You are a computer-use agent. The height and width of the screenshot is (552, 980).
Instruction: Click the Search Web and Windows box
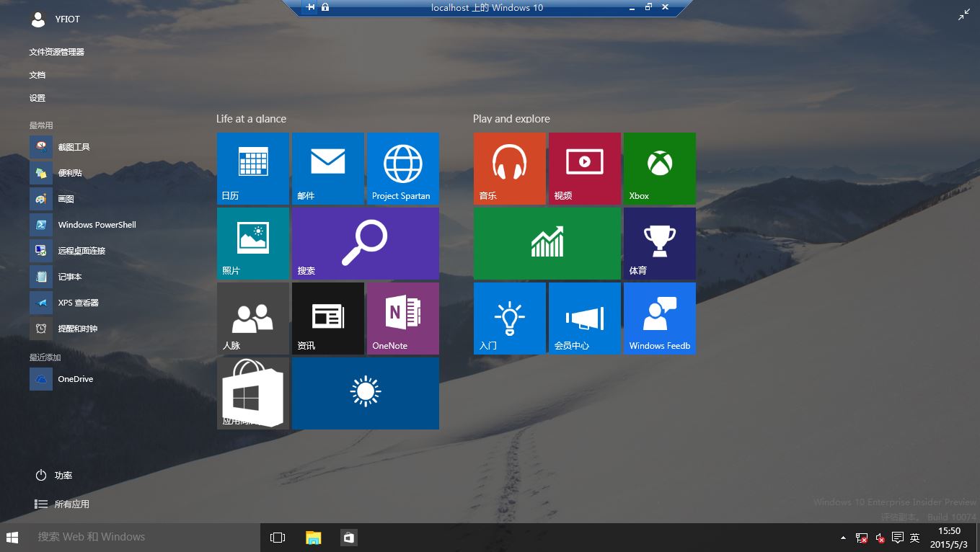point(137,537)
